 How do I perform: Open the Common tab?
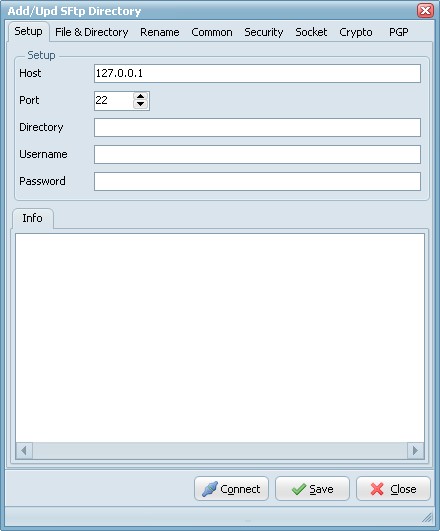click(x=212, y=32)
